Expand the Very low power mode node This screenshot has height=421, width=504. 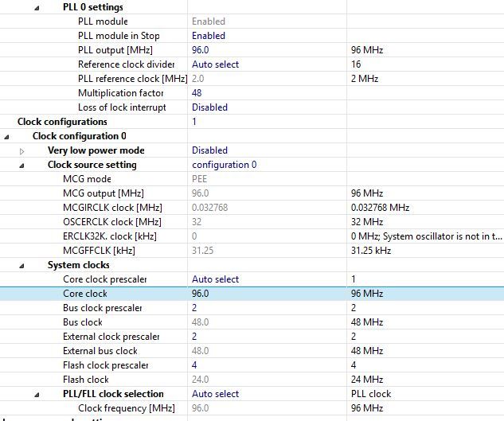22,150
